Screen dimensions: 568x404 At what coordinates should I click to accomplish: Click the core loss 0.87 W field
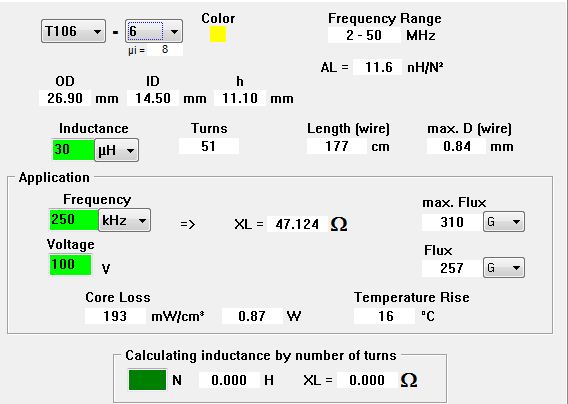pyautogui.click(x=252, y=316)
